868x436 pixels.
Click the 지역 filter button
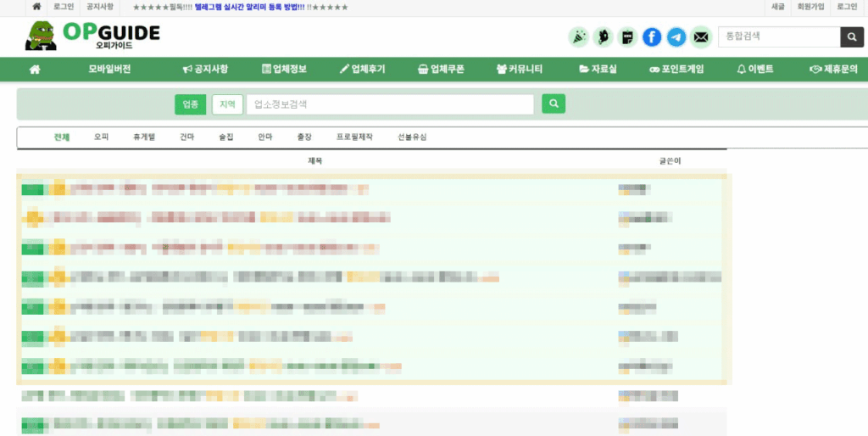click(227, 104)
